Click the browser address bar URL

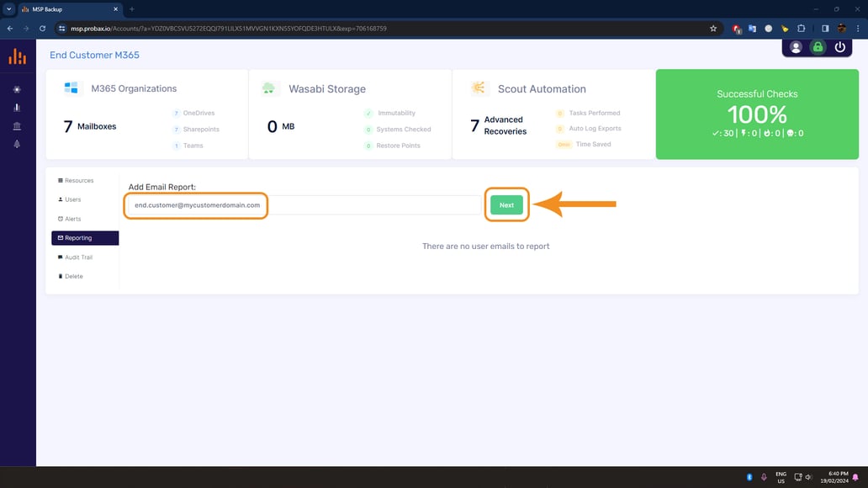coord(229,29)
